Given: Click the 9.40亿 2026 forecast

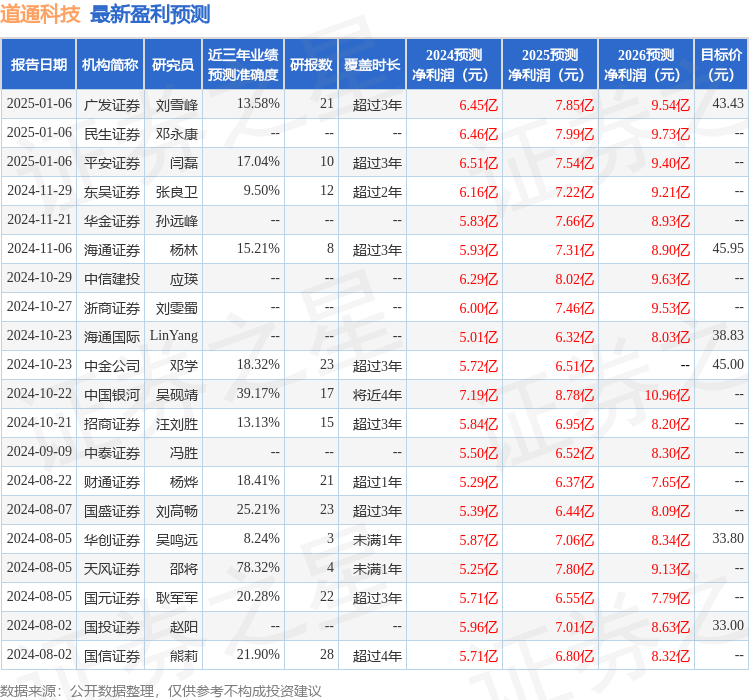Looking at the screenshot, I should tap(671, 163).
